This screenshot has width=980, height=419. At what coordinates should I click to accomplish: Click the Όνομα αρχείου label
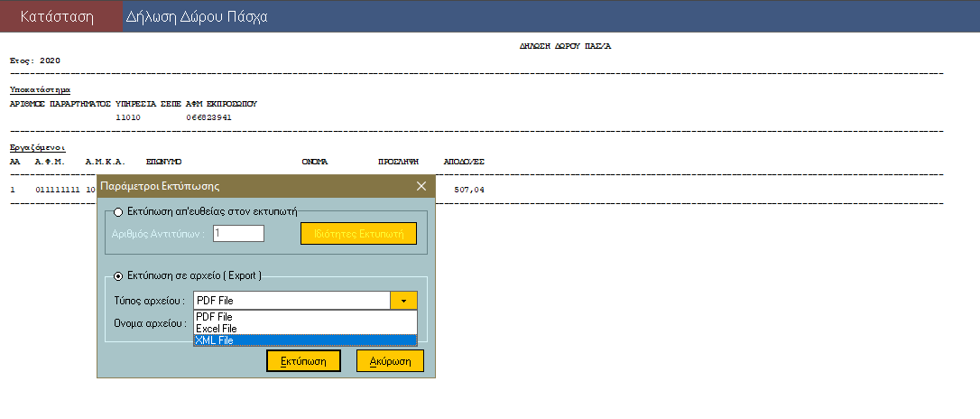pos(151,323)
